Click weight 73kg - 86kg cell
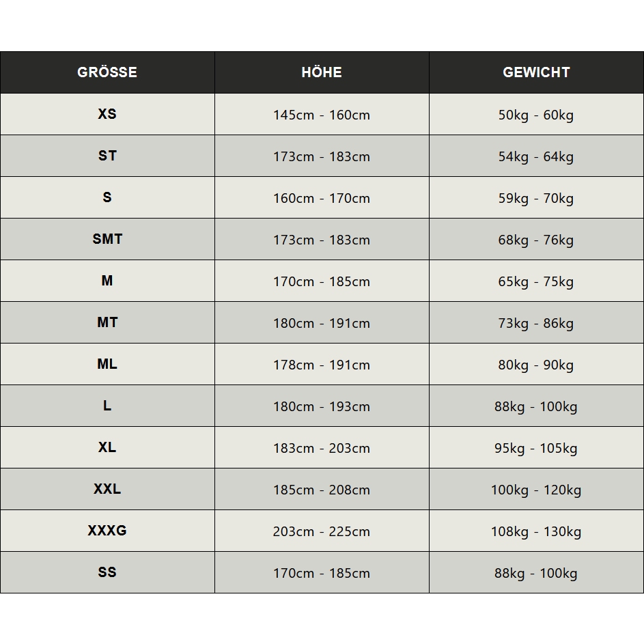Image resolution: width=644 pixels, height=644 pixels. click(536, 322)
